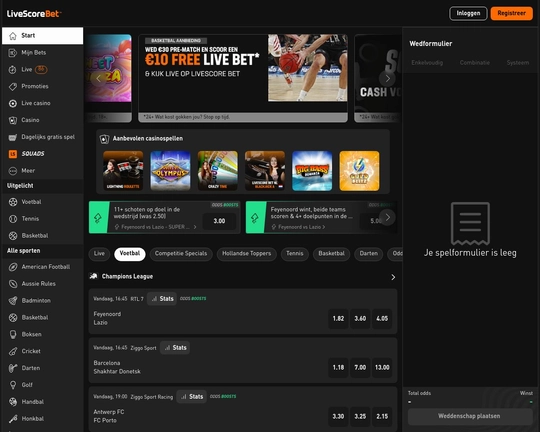Select Cricket bat icon
Viewport: 540px width, 432px height.
point(13,351)
